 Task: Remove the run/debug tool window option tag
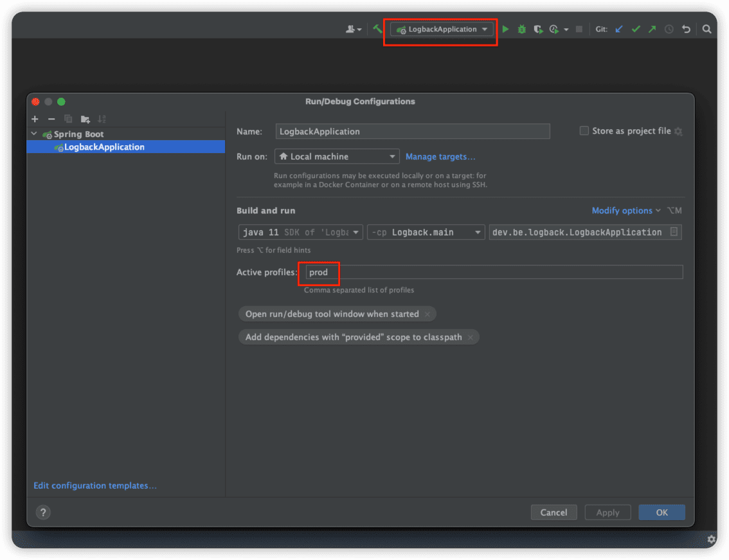pos(427,314)
